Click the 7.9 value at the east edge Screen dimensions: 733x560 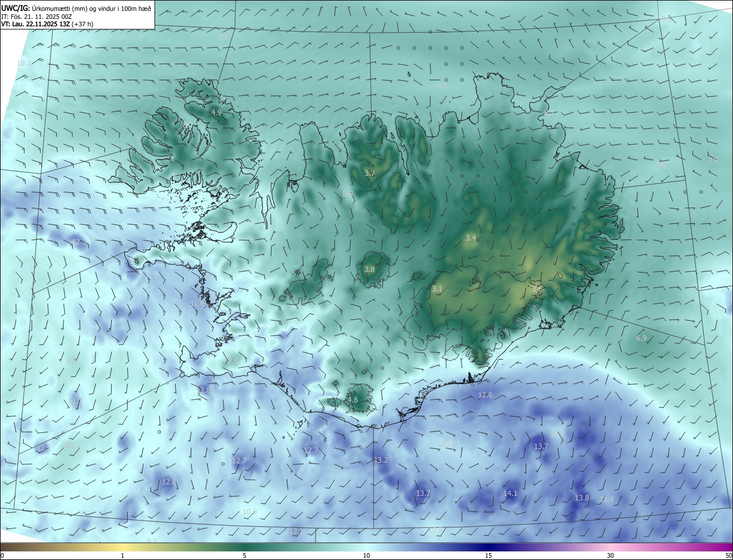pyautogui.click(x=713, y=161)
